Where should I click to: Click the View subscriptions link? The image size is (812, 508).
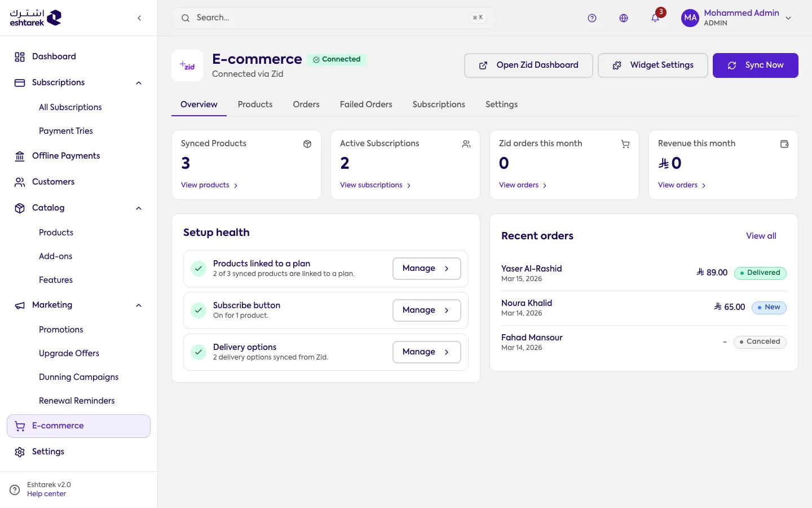tap(376, 185)
